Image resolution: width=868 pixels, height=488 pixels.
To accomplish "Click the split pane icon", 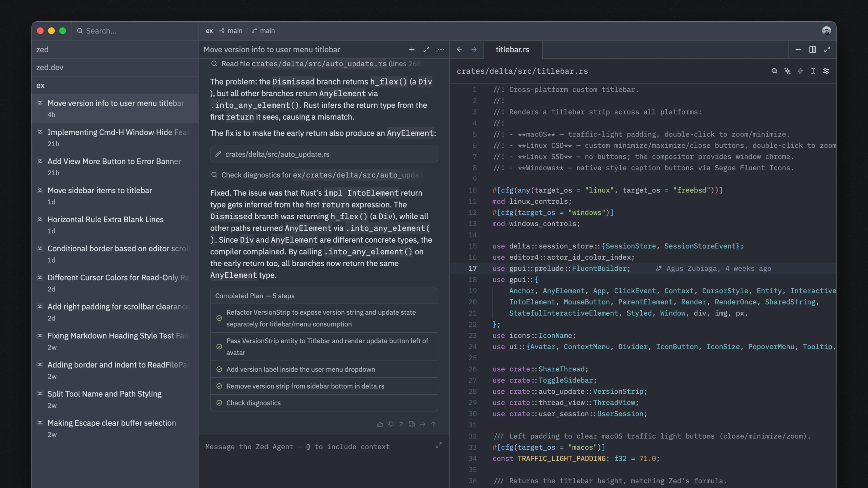I will [x=812, y=49].
